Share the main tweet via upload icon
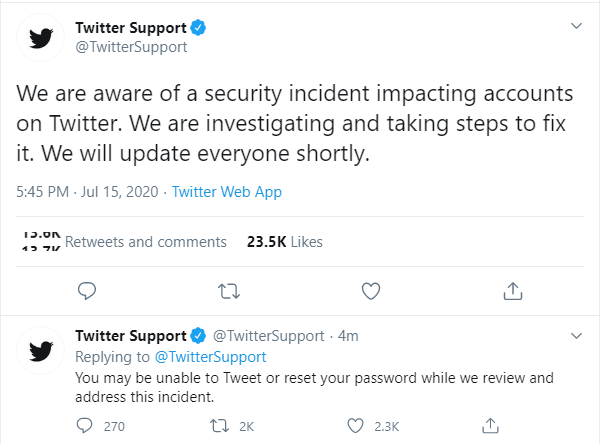Screen dimensions: 600x444 513,291
